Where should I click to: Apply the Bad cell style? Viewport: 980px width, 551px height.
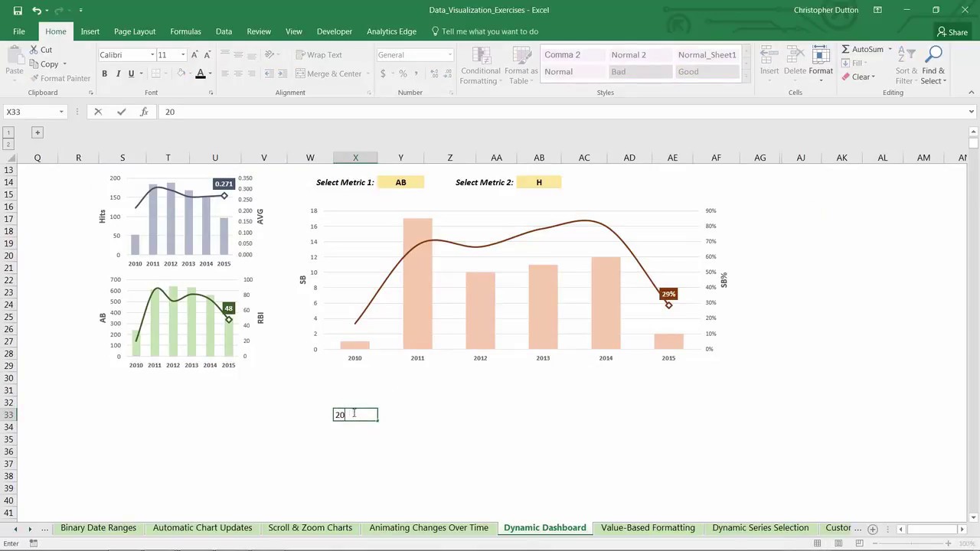(639, 71)
